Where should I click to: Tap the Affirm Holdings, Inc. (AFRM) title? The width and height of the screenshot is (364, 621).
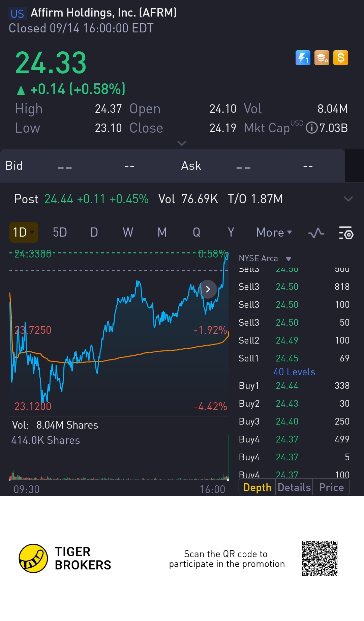103,13
